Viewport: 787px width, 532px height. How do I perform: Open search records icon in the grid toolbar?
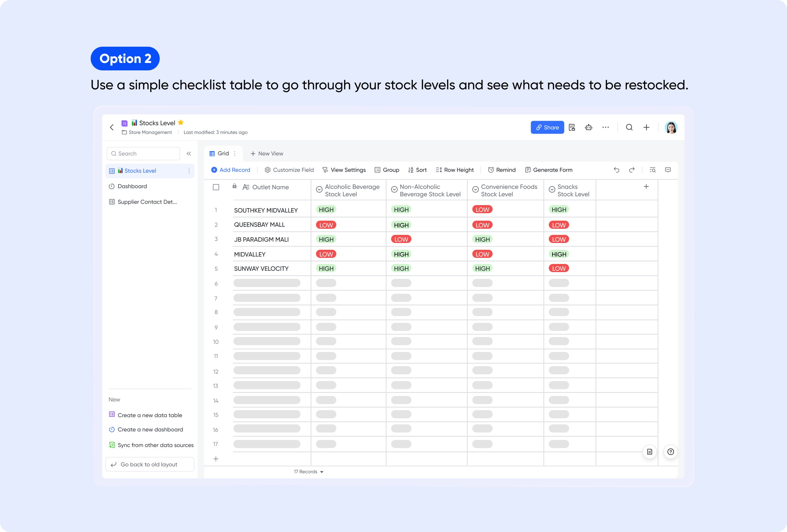[x=653, y=170]
